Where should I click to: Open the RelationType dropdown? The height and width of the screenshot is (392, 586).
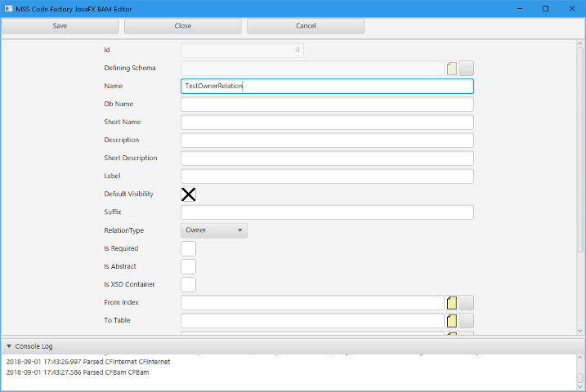click(213, 230)
